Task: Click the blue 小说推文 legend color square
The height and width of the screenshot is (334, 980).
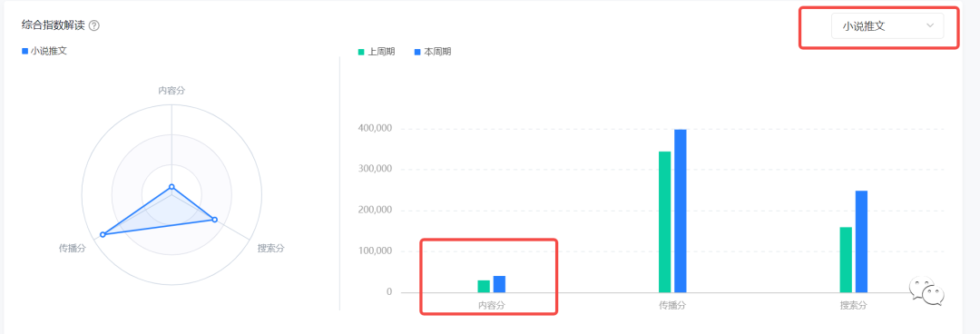Action: click(25, 51)
